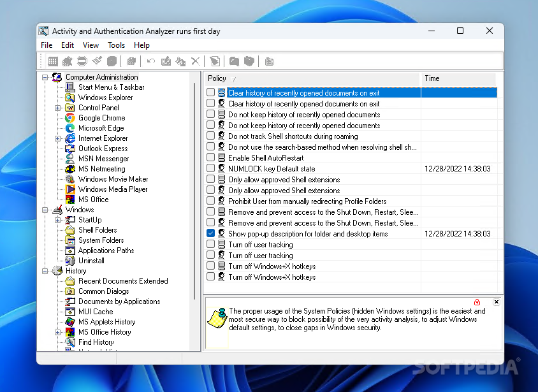
Task: Click the Windows Movie Maker tree icon
Action: 70,179
